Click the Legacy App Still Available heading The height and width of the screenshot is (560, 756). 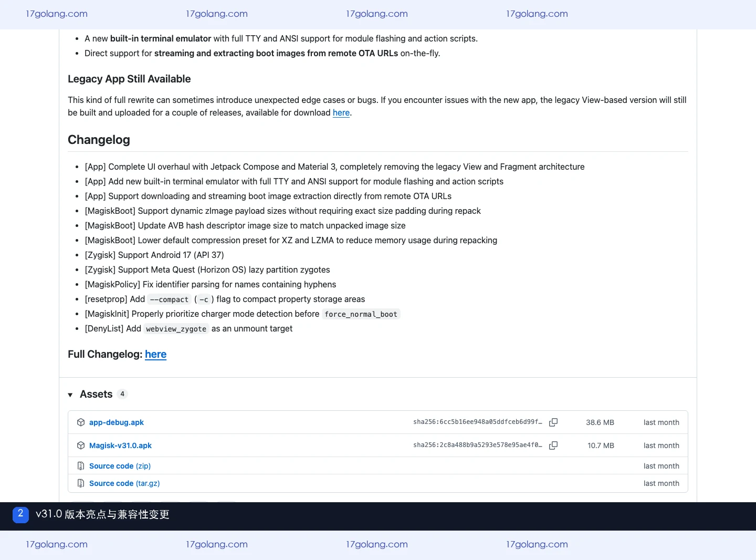129,79
